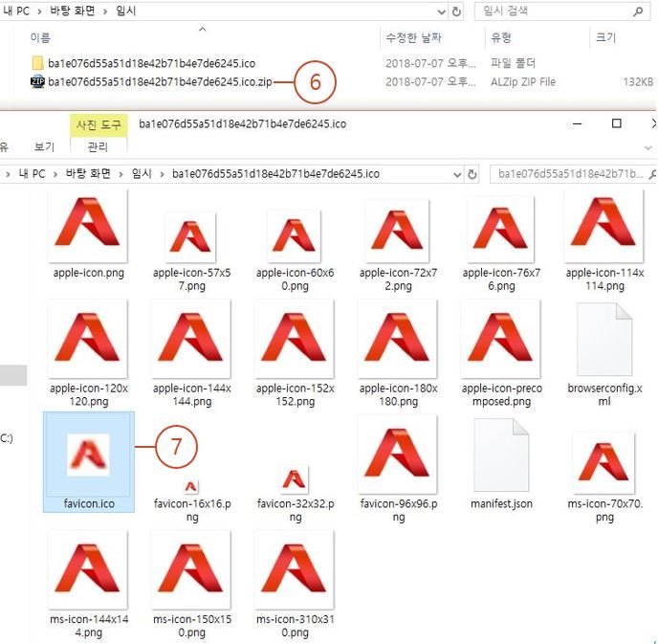
Task: Select the apple-icon.png thumbnail
Action: click(x=88, y=227)
